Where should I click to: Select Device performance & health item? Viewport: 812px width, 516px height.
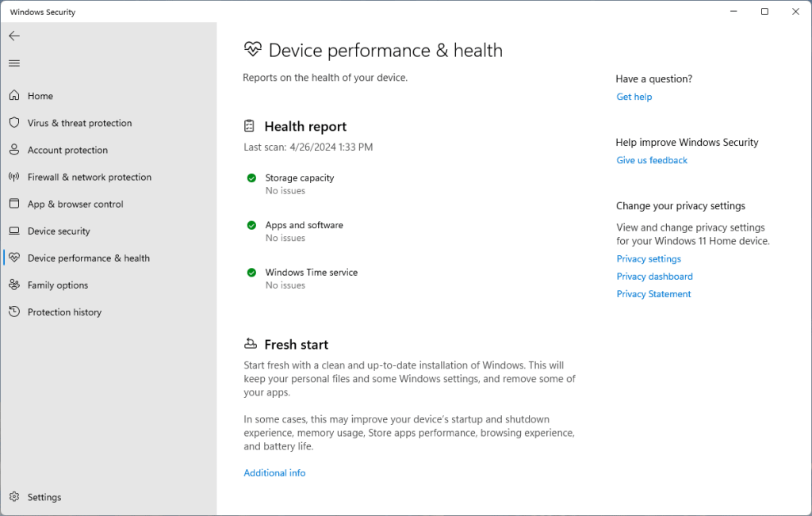tap(89, 258)
